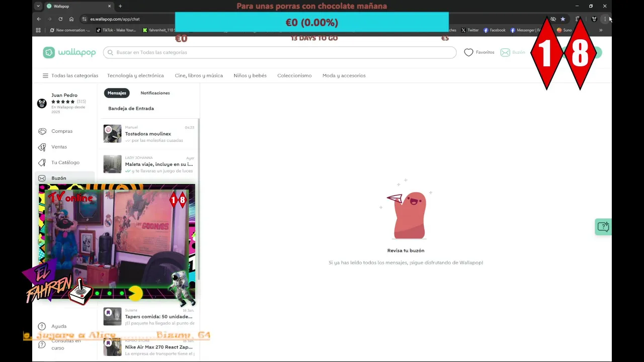Go back in browser

point(39,19)
